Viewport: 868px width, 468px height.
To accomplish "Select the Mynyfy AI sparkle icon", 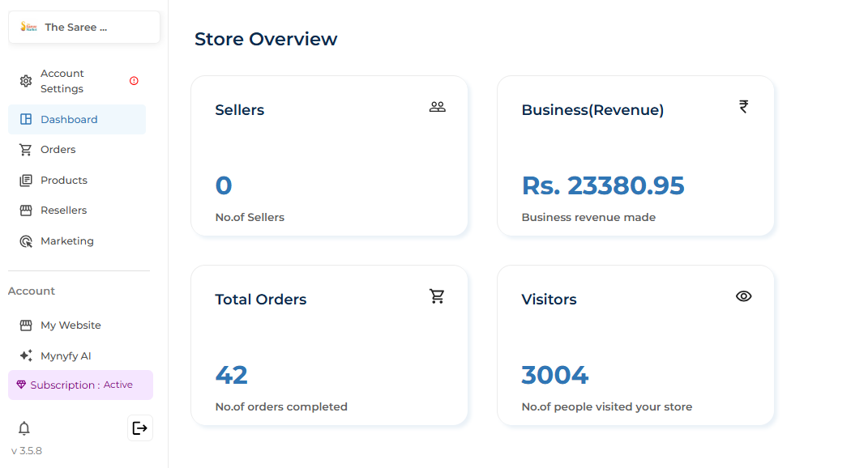I will tap(24, 355).
